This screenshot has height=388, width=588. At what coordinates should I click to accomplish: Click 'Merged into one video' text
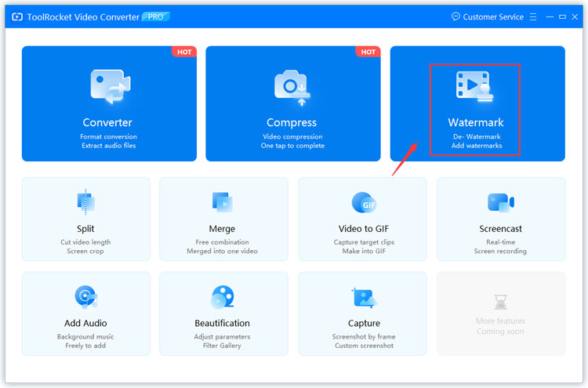(222, 251)
